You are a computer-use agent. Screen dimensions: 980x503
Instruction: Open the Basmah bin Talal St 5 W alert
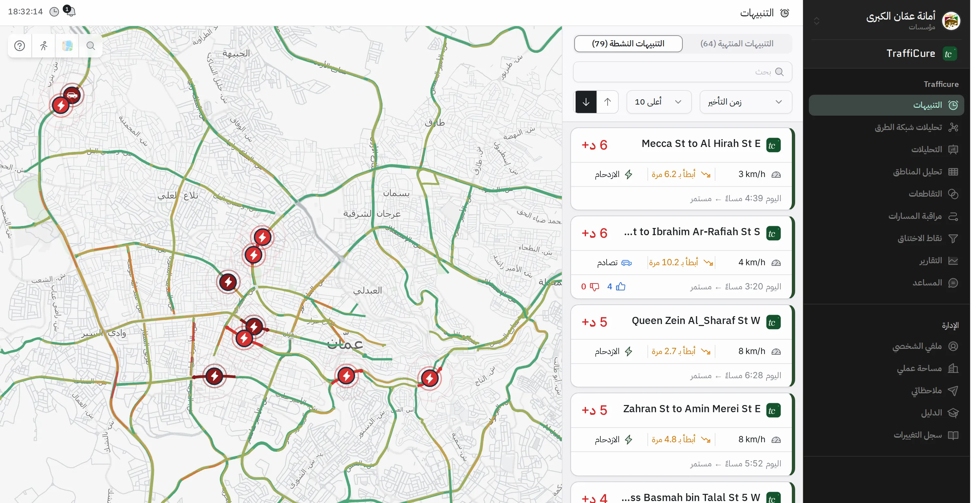pyautogui.click(x=682, y=493)
